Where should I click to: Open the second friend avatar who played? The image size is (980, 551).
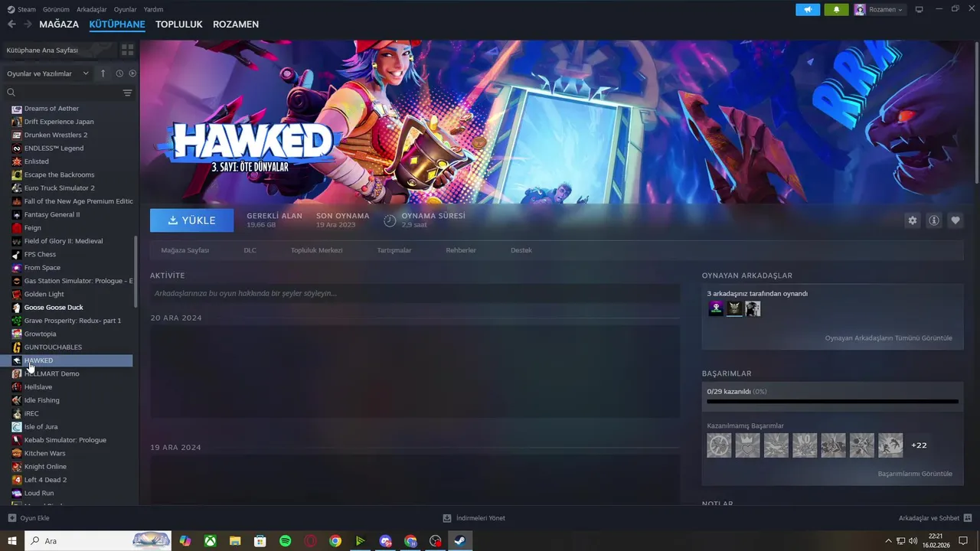coord(734,308)
